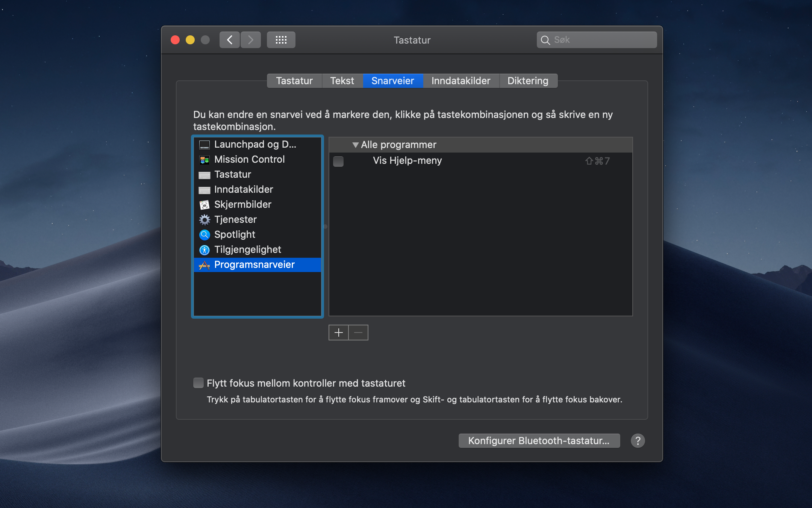Click the Programsnarveier app icon
The image size is (812, 508).
204,265
